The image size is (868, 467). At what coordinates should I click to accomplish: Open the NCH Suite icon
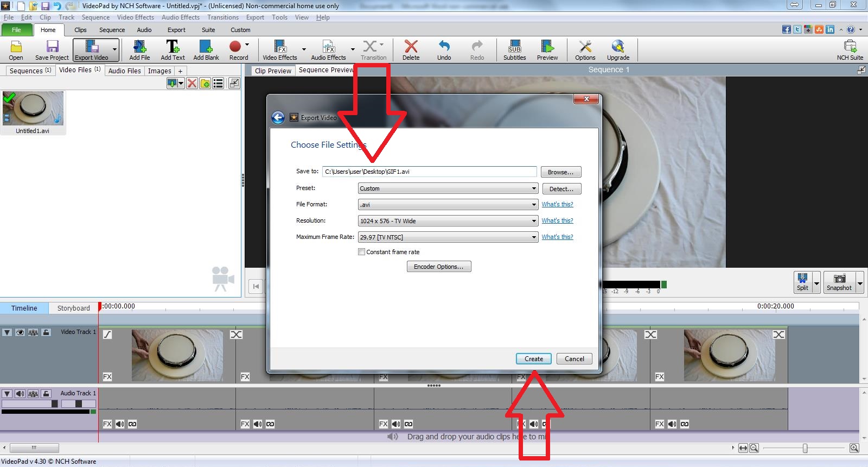(850, 50)
